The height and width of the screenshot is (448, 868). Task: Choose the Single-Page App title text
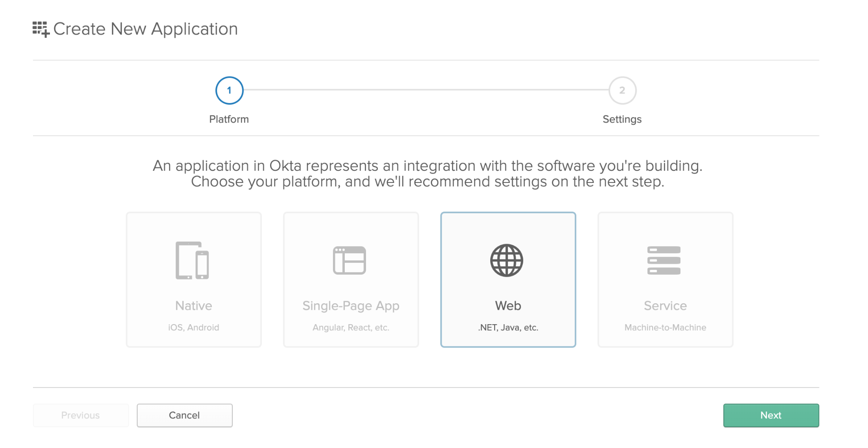pos(351,306)
